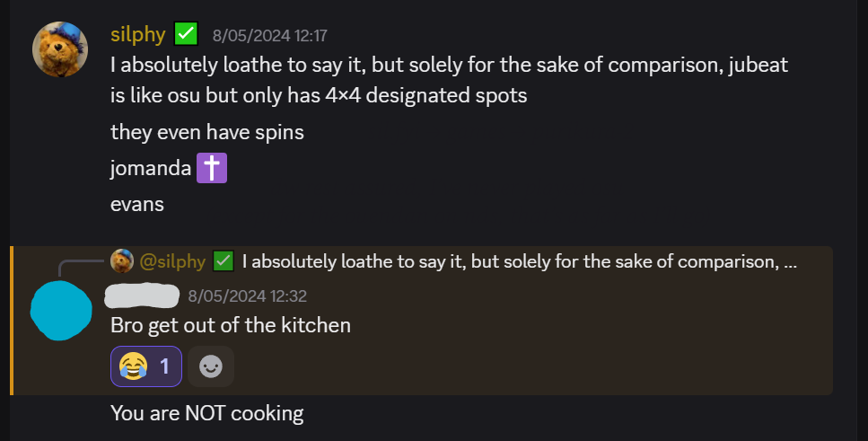Click the 12:32 reply timestamp
868x441 pixels.
click(x=247, y=295)
